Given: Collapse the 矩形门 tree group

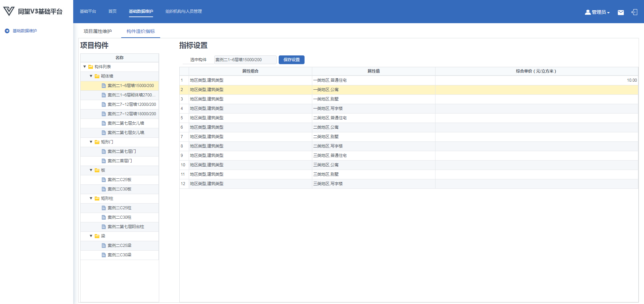Looking at the screenshot, I should coord(91,142).
